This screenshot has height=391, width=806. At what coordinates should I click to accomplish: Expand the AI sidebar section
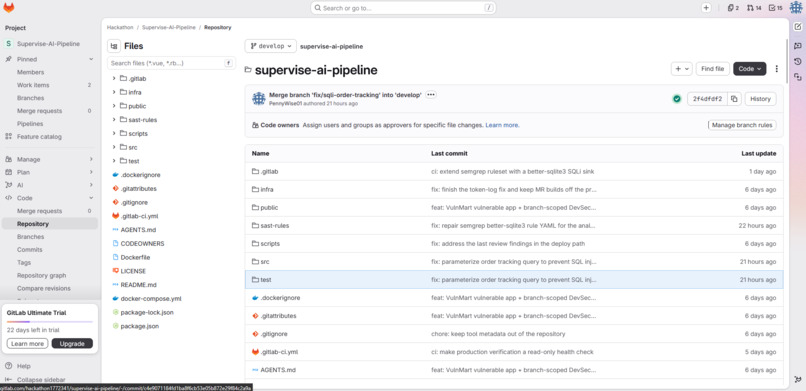[x=91, y=185]
